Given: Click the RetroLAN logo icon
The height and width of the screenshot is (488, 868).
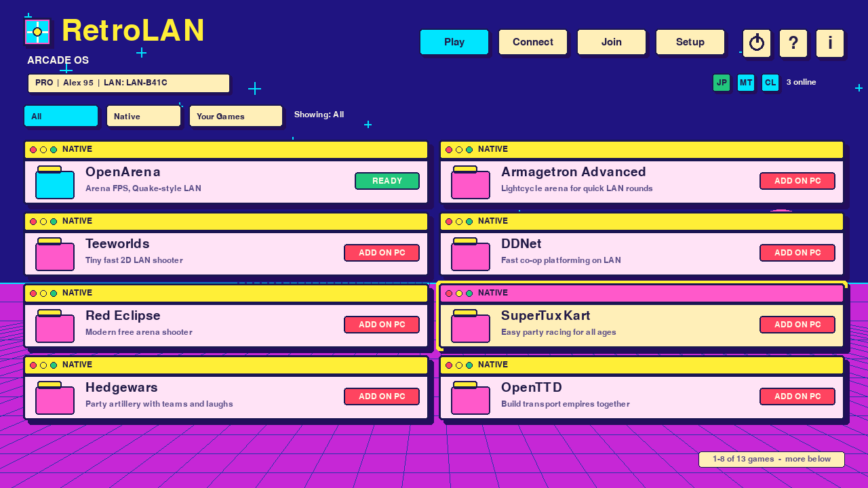Looking at the screenshot, I should (x=37, y=32).
